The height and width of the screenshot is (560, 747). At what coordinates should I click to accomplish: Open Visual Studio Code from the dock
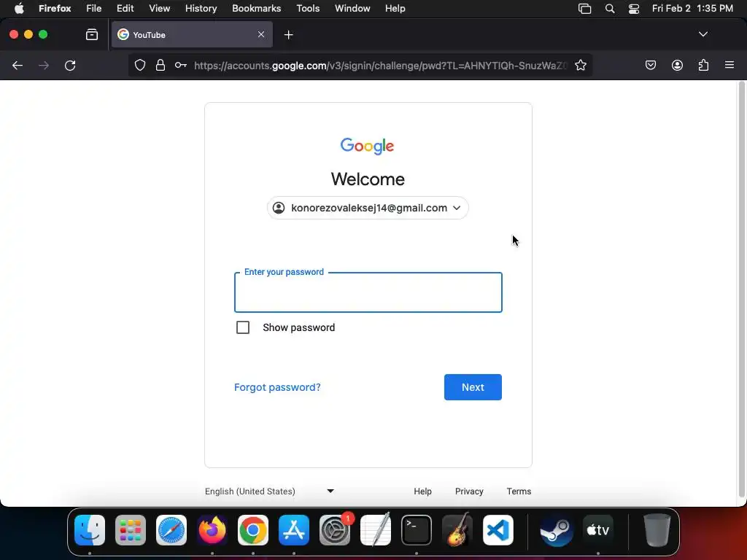click(498, 529)
